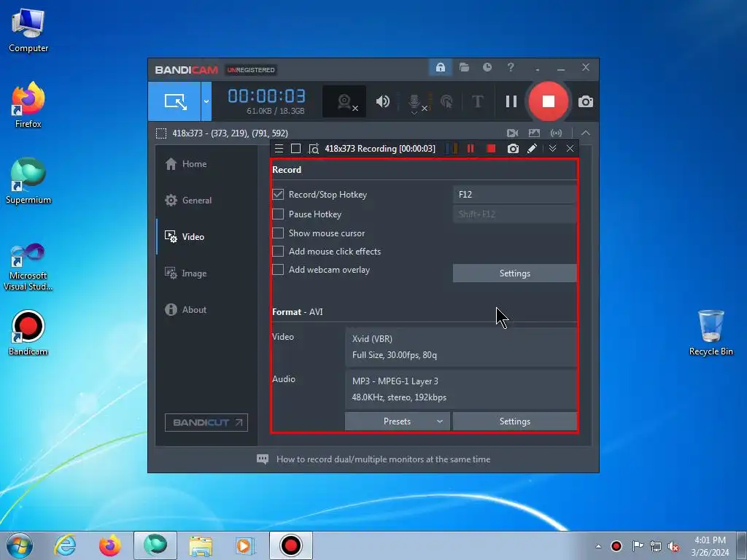Screen dimensions: 747x560
Task: Click the UNREGISTERED badge
Action: coord(251,70)
